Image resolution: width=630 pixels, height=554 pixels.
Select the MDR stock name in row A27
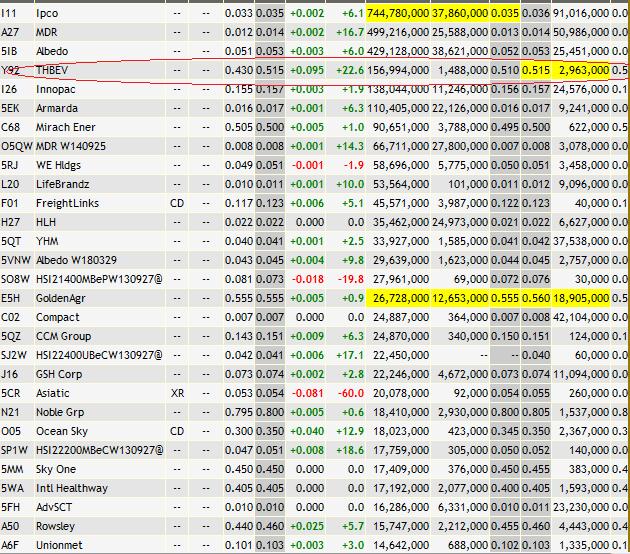coord(47,32)
